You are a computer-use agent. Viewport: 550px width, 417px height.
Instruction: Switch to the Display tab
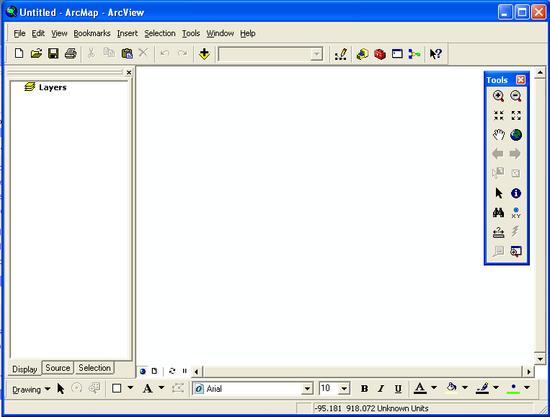point(25,369)
